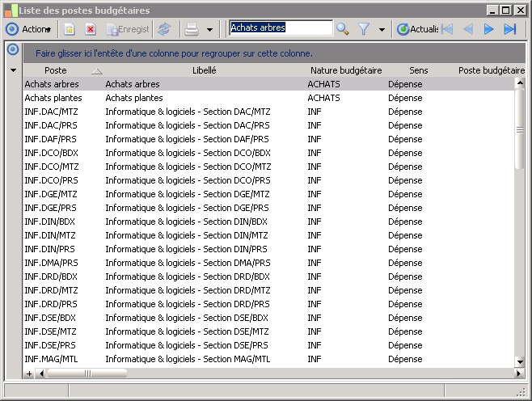Open the Actions menu
This screenshot has height=401, width=532.
coord(29,29)
